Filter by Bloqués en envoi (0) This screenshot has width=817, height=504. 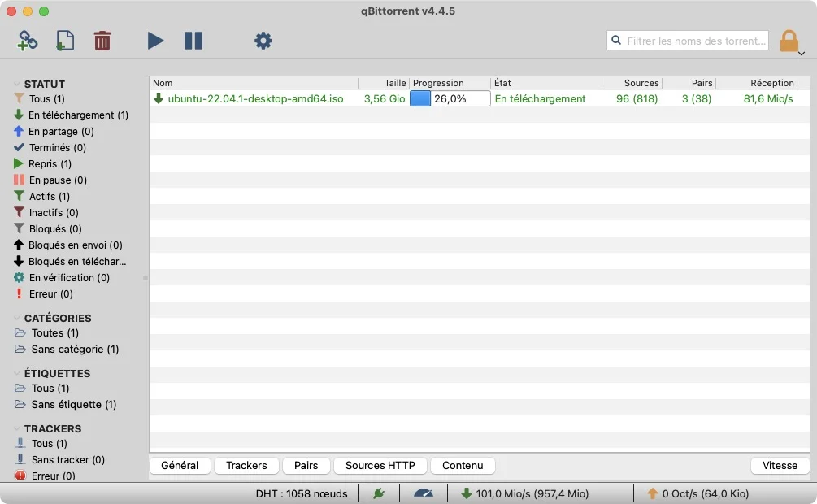(x=75, y=245)
